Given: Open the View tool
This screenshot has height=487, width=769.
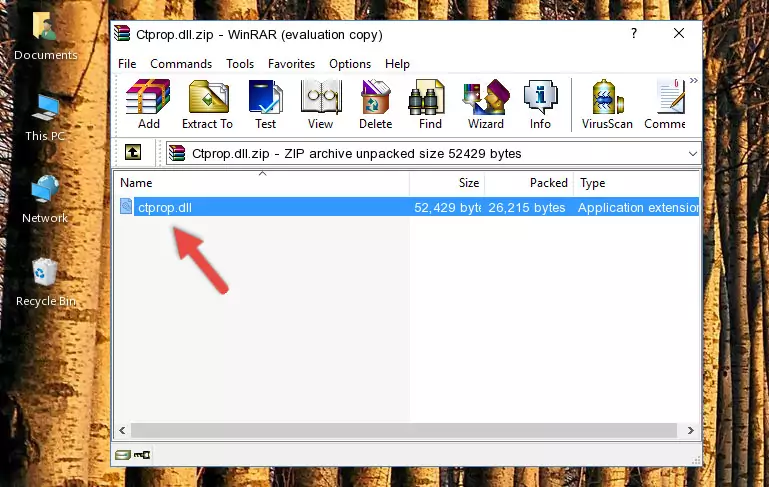Looking at the screenshot, I should coord(321,104).
